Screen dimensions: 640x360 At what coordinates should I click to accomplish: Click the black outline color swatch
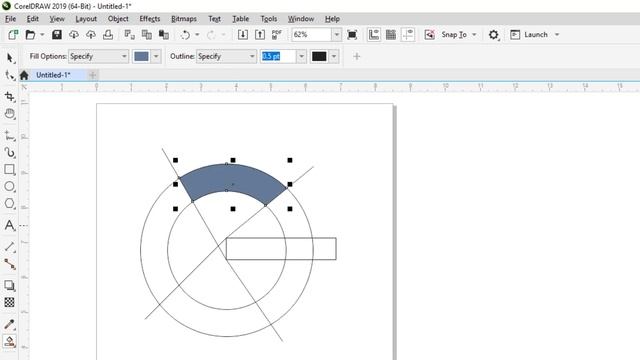pos(319,56)
